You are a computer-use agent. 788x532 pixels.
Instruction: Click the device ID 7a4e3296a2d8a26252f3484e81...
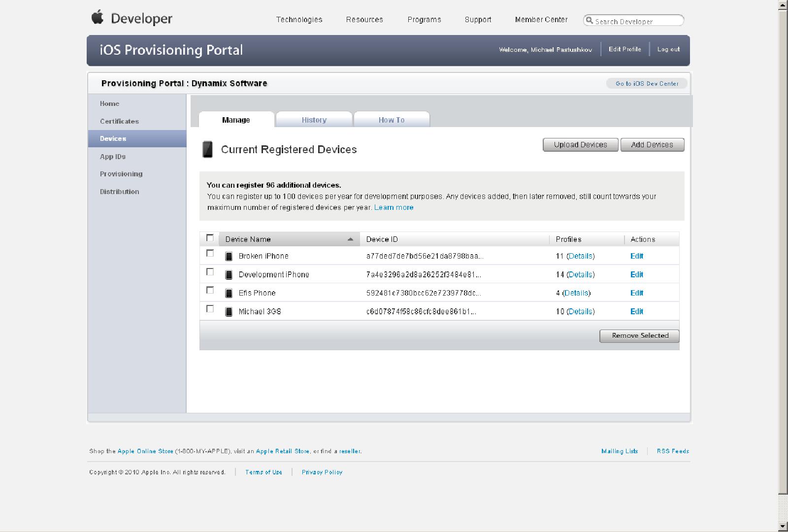pyautogui.click(x=424, y=275)
